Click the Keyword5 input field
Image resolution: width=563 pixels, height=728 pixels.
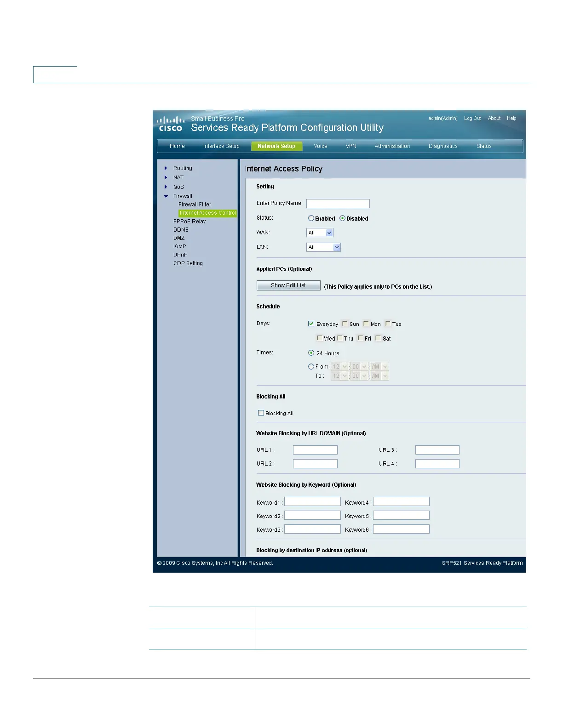coord(401,515)
